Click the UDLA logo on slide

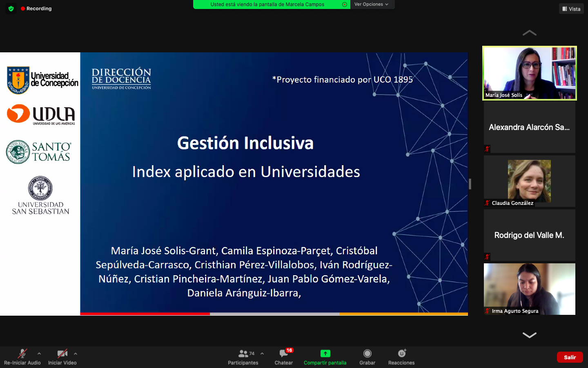(x=41, y=114)
